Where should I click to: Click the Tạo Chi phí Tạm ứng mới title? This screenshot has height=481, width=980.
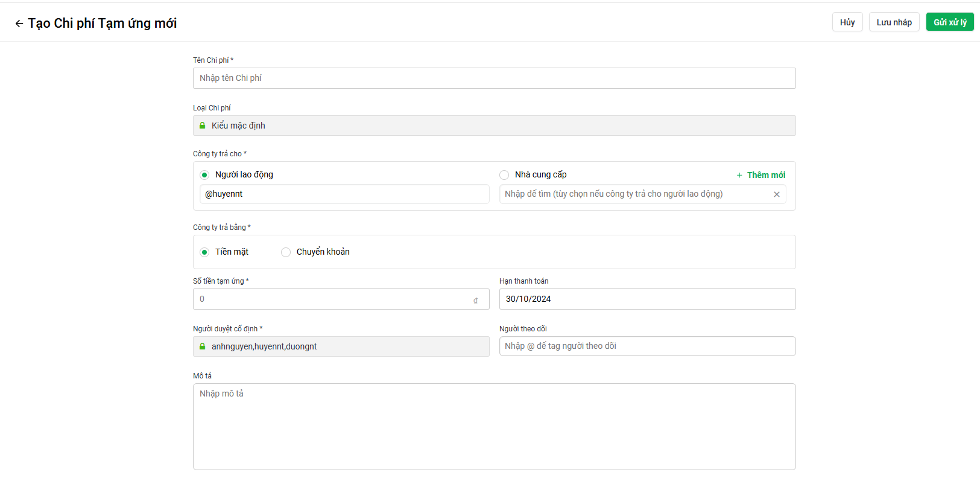point(103,23)
